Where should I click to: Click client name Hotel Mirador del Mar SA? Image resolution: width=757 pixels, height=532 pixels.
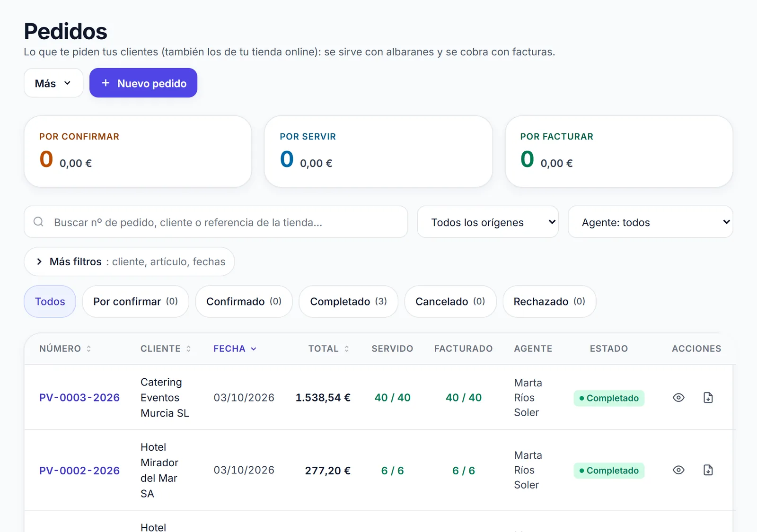159,471
